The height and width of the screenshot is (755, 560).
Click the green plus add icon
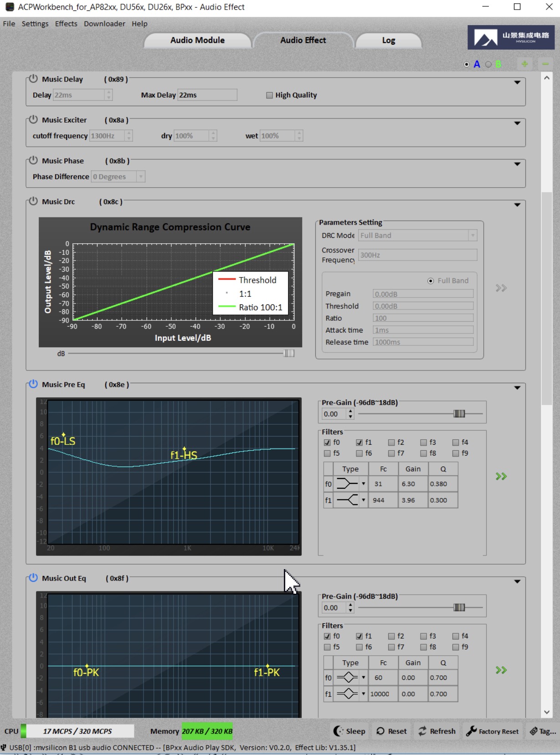pyautogui.click(x=524, y=64)
